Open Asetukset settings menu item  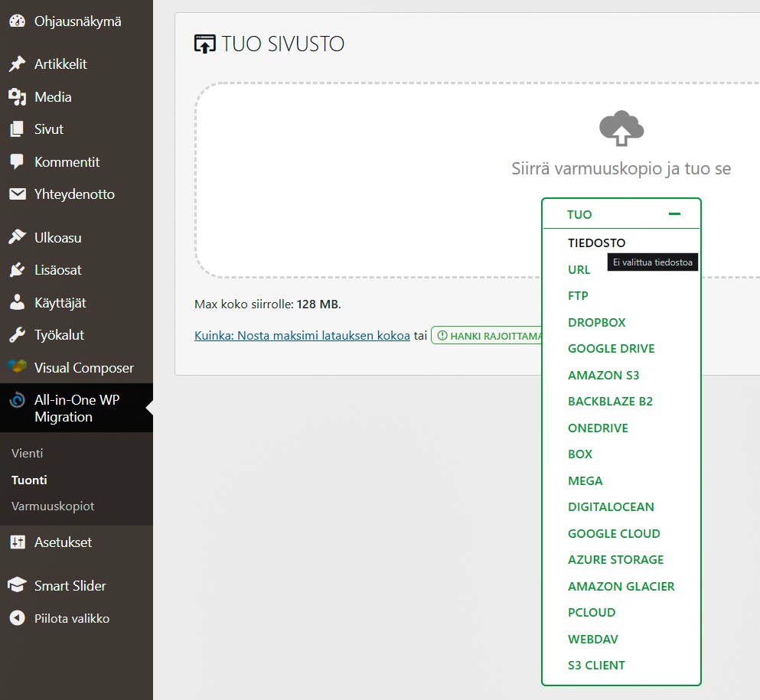[x=77, y=542]
